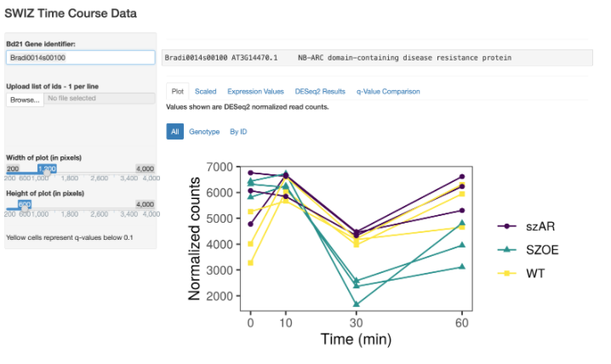The height and width of the screenshot is (364, 611).
Task: Click the 'SWIZ Time Course Data' page title
Action: 71,14
